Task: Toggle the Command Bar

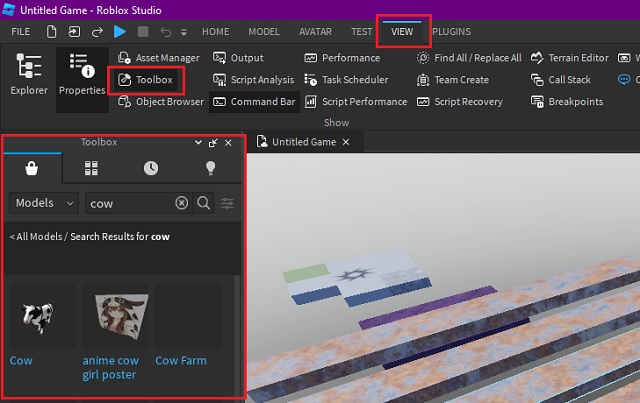Action: pos(254,102)
